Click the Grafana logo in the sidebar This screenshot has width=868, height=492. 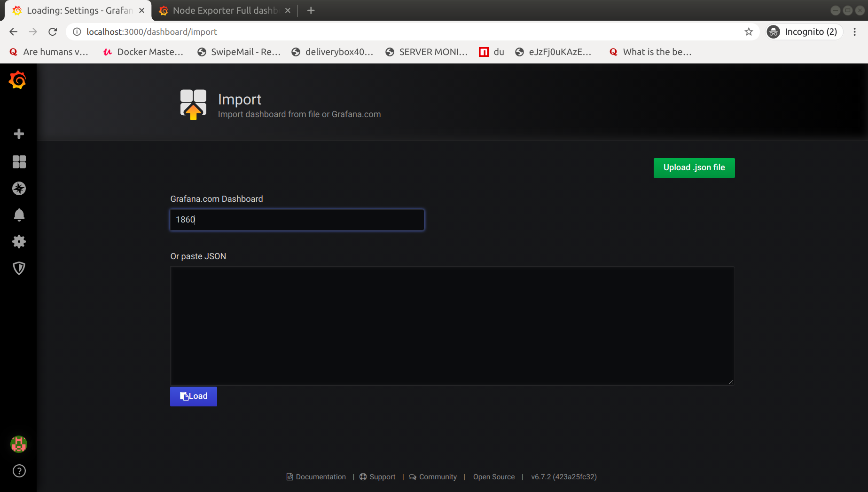pyautogui.click(x=18, y=80)
